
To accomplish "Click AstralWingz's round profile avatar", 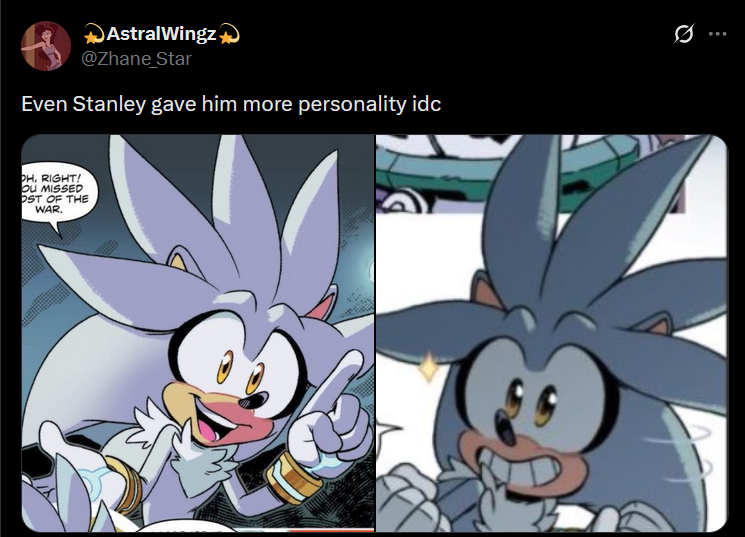I will point(46,46).
